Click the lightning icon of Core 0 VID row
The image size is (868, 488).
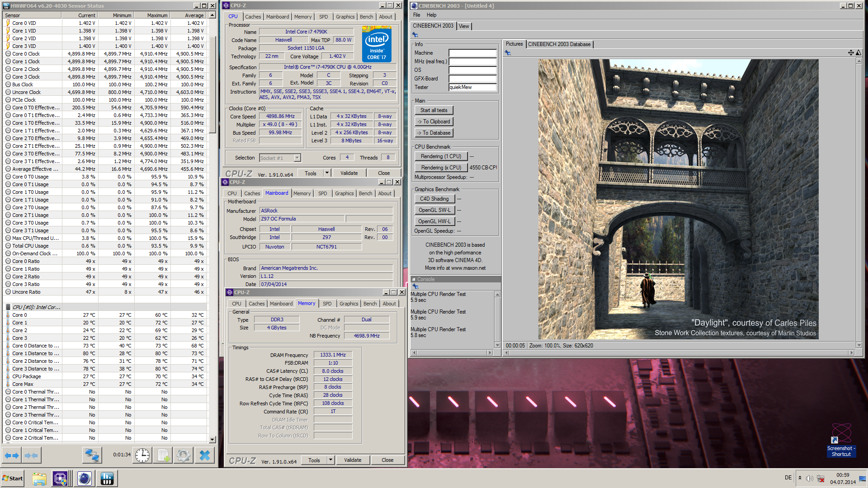click(8, 23)
